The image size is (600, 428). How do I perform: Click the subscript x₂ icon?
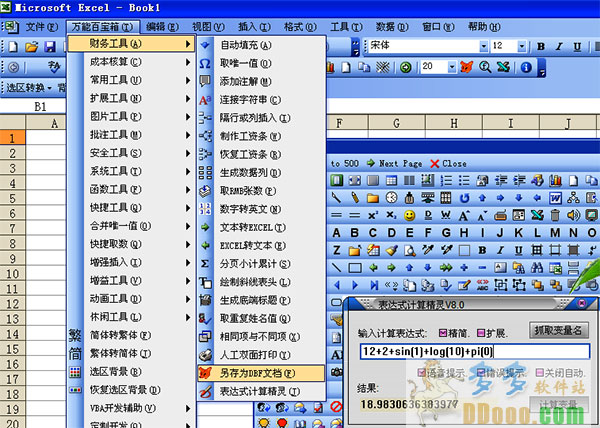(391, 215)
